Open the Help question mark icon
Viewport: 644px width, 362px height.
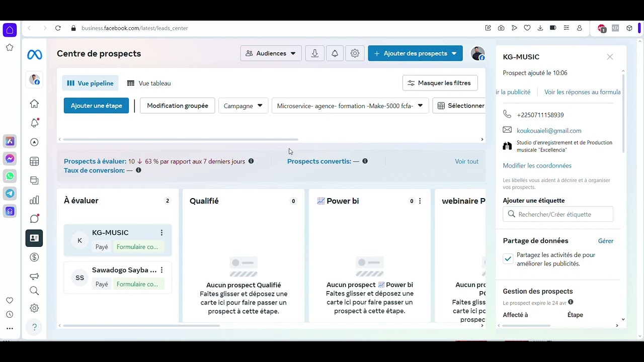(x=34, y=327)
